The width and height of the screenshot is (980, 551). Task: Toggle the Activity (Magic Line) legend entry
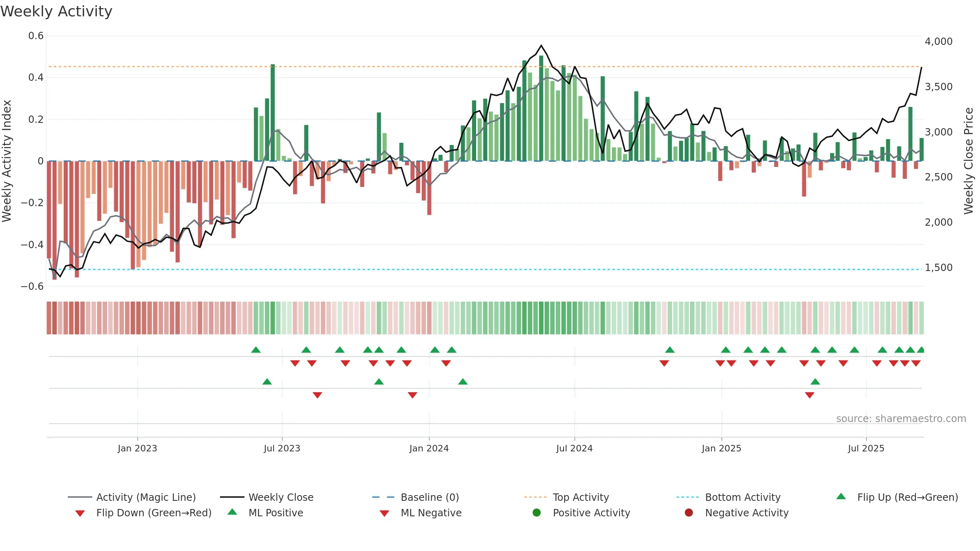[132, 497]
